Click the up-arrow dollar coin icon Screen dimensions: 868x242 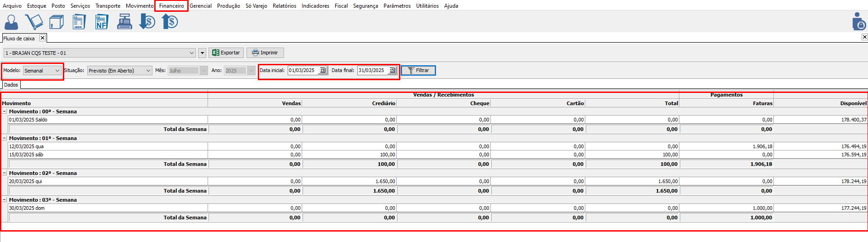170,22
